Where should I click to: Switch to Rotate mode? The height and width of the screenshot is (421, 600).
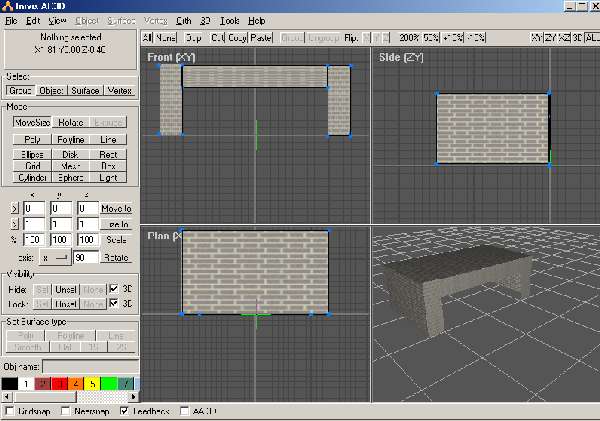click(71, 121)
